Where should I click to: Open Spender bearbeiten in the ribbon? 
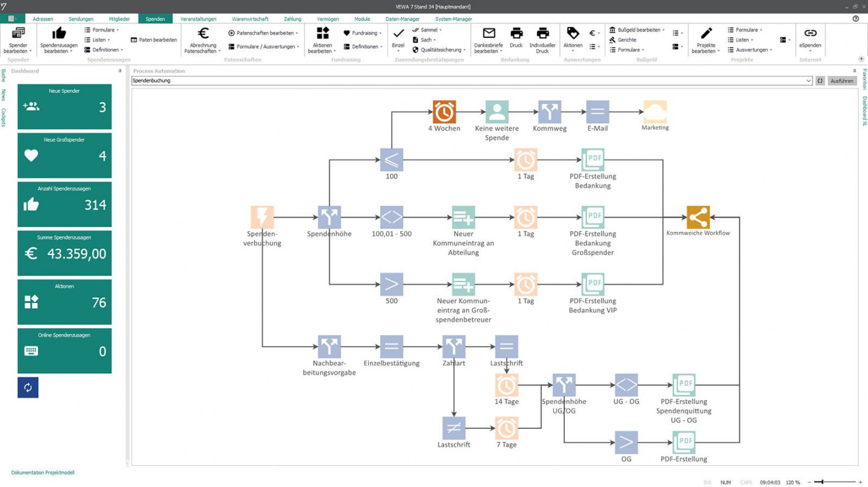pos(18,40)
